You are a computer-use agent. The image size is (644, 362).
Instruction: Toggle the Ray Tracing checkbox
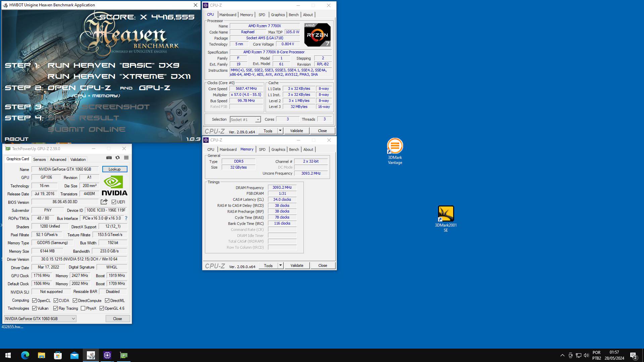[55, 308]
